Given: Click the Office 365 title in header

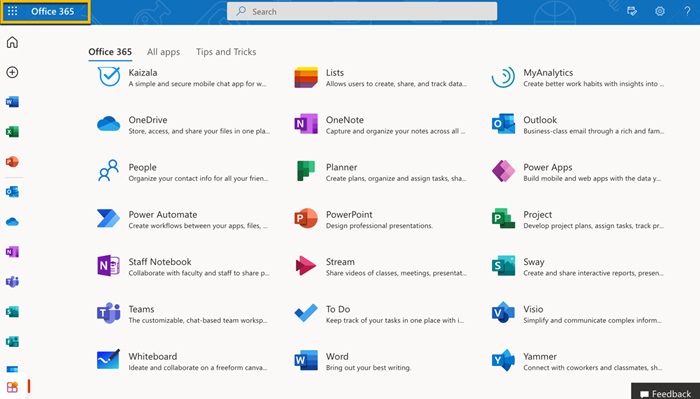Looking at the screenshot, I should [53, 11].
